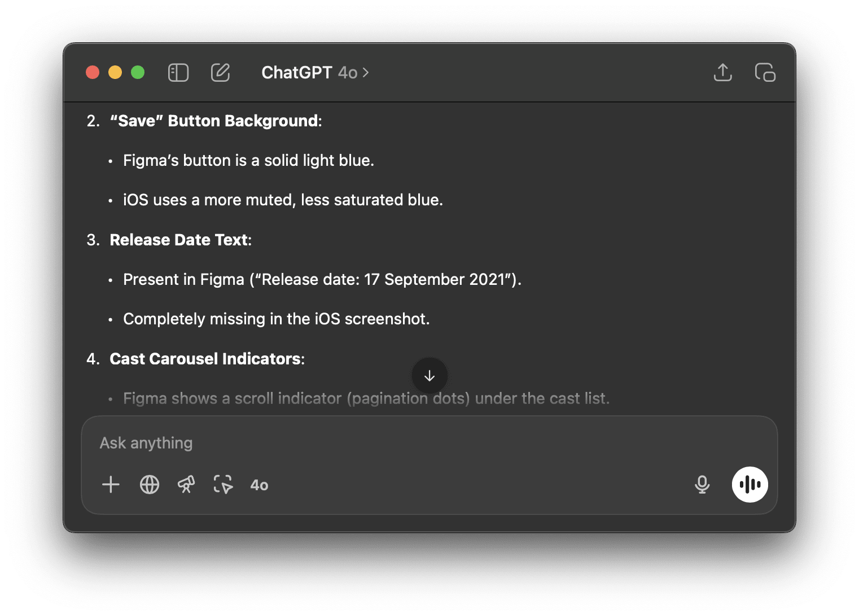Toggle the conversation sidebar panel
The image size is (859, 616).
point(178,72)
